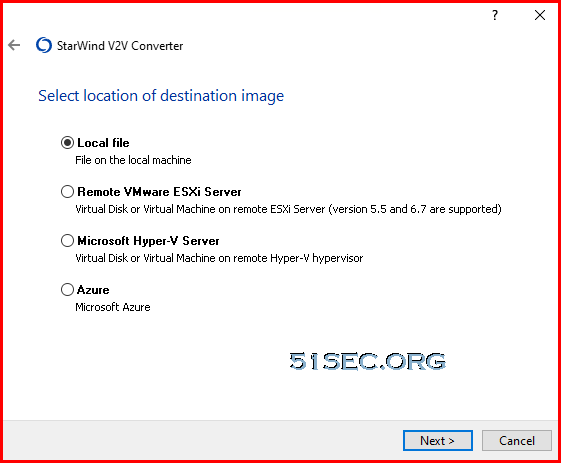Click the back arrow icon
This screenshot has width=561, height=463.
(14, 45)
